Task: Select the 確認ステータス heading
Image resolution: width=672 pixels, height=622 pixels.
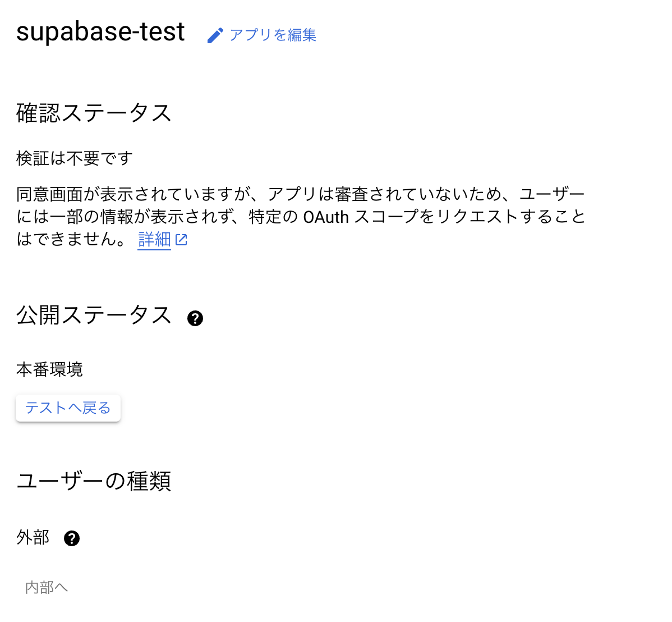Action: (x=94, y=113)
